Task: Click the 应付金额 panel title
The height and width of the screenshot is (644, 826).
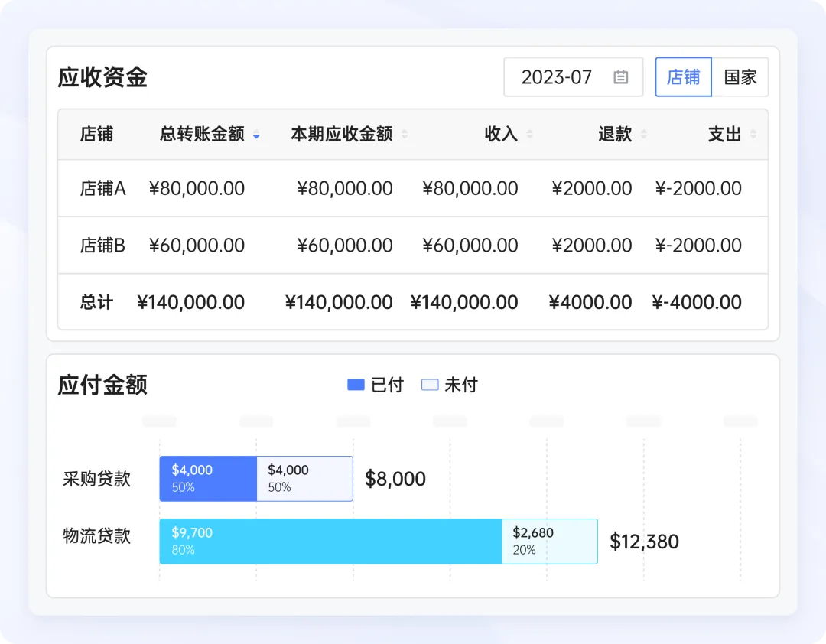Action: tap(102, 385)
